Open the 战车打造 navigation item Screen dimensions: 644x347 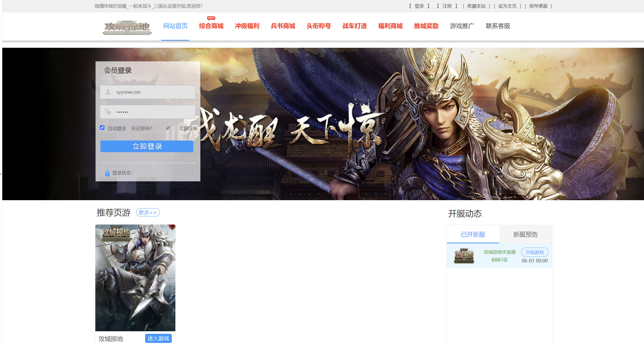coord(355,26)
